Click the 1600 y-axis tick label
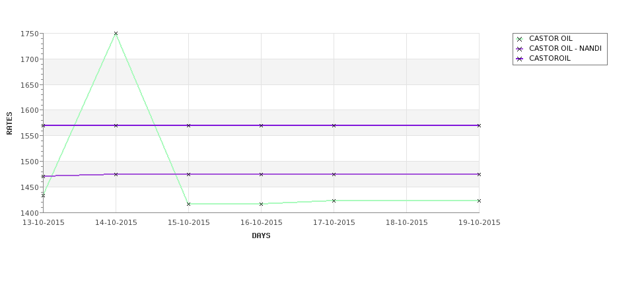The image size is (644, 283). pos(30,110)
